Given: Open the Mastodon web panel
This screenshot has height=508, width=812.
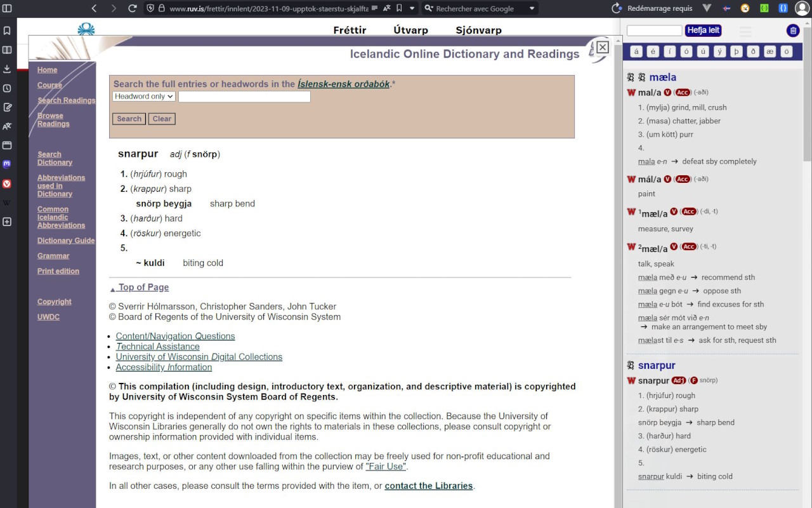Looking at the screenshot, I should pos(7,164).
